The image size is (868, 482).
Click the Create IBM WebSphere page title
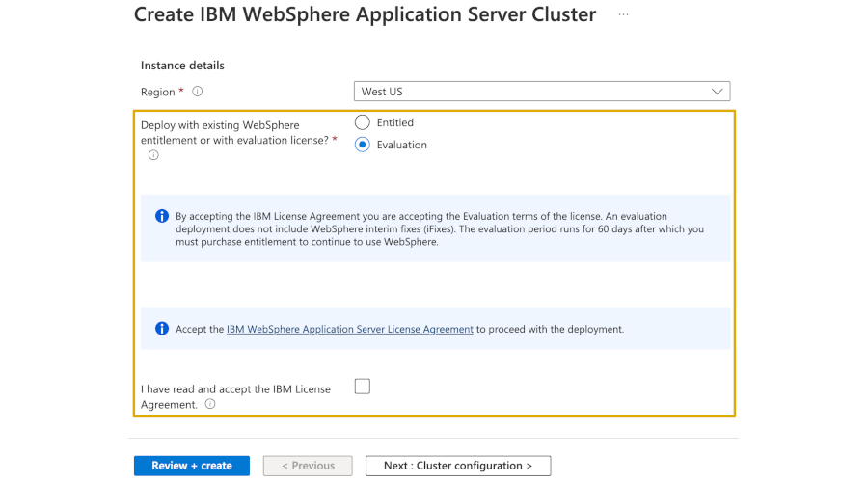pos(365,15)
